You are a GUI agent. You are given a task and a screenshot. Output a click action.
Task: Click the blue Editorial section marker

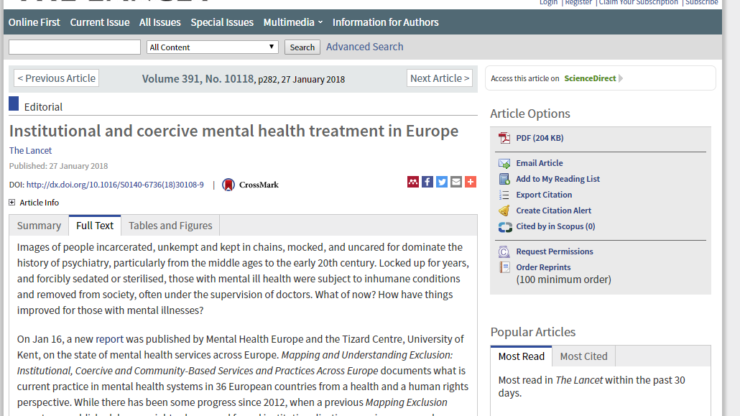[x=14, y=103]
